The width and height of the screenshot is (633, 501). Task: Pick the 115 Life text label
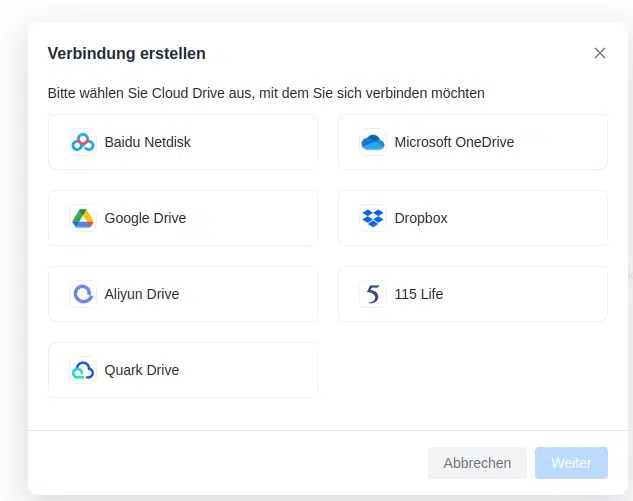[418, 294]
